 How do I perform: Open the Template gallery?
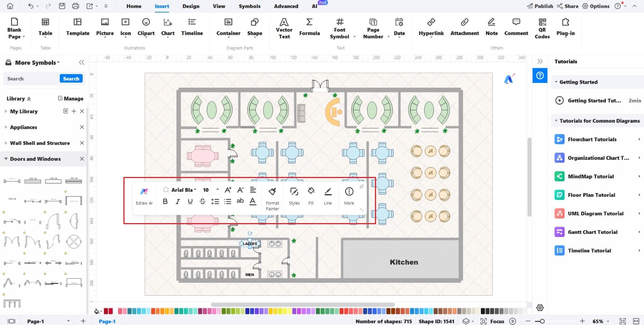pyautogui.click(x=78, y=27)
